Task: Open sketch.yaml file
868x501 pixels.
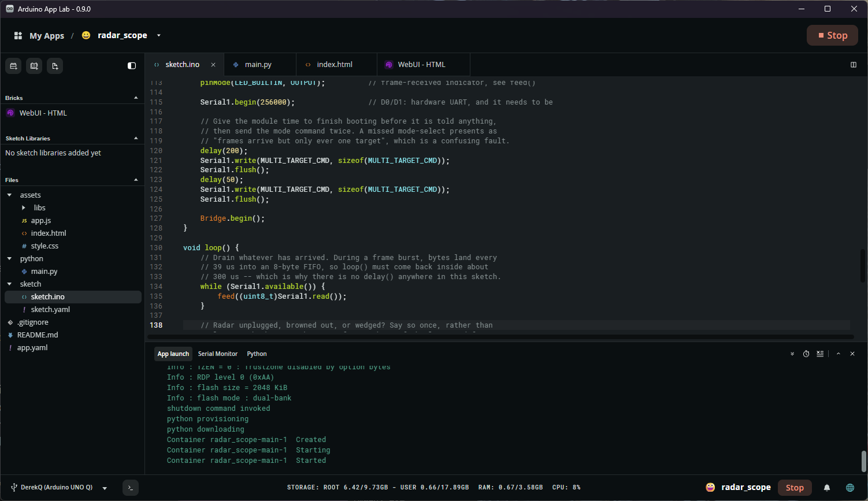Action: pyautogui.click(x=50, y=310)
